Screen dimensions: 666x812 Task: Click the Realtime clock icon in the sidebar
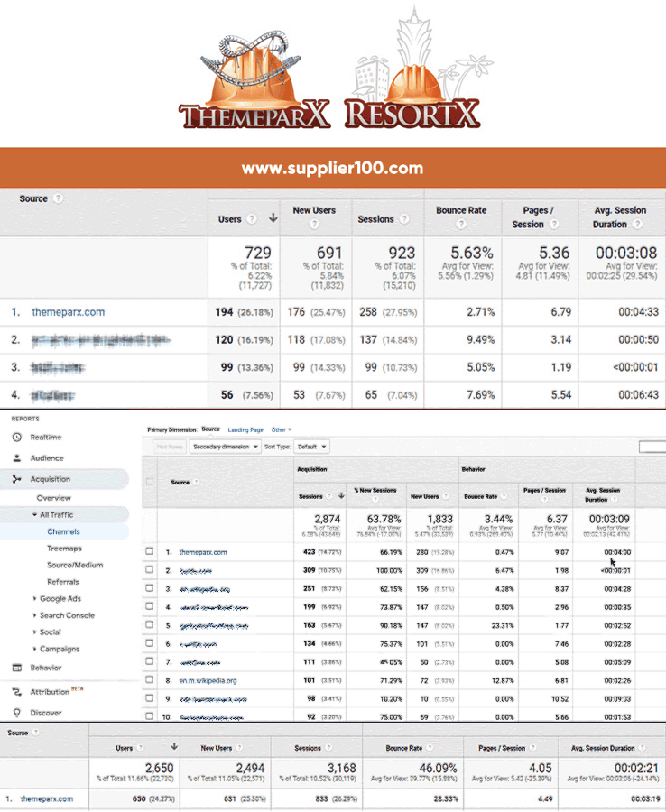pos(17,437)
